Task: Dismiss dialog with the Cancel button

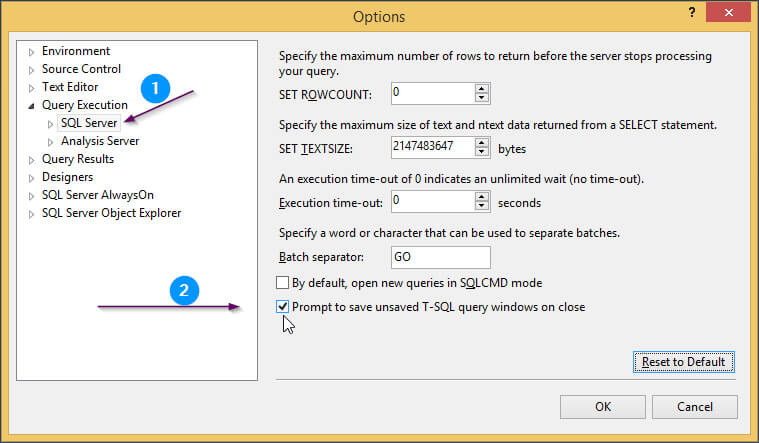Action: pos(695,407)
